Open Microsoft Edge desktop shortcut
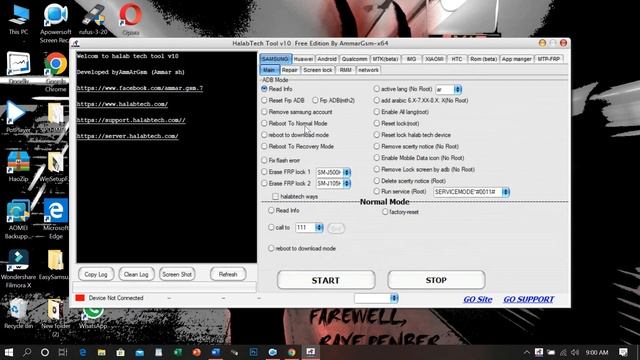Viewport: 640px width, 360px height. pyautogui.click(x=56, y=218)
